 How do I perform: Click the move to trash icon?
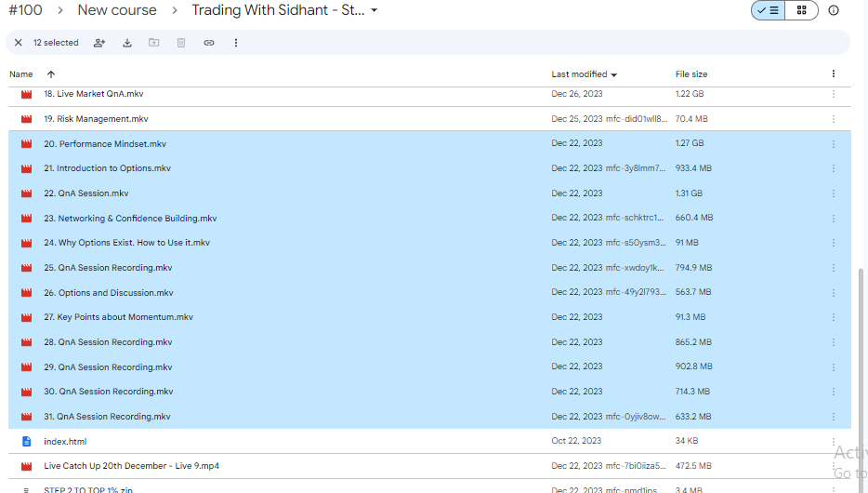[x=181, y=43]
